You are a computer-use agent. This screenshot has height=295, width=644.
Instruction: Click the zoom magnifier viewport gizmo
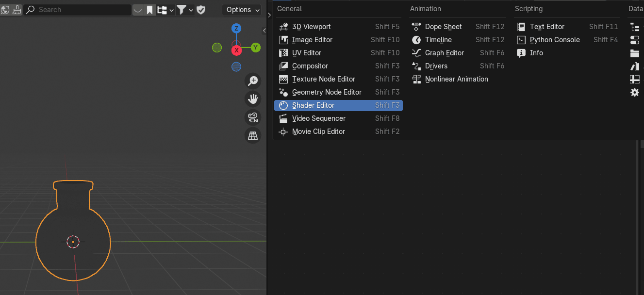[252, 81]
